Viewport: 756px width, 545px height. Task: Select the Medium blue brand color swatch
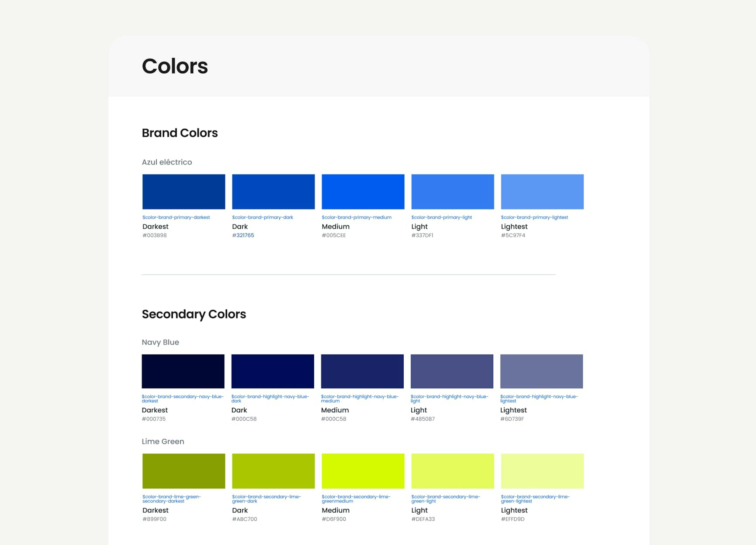pyautogui.click(x=363, y=192)
